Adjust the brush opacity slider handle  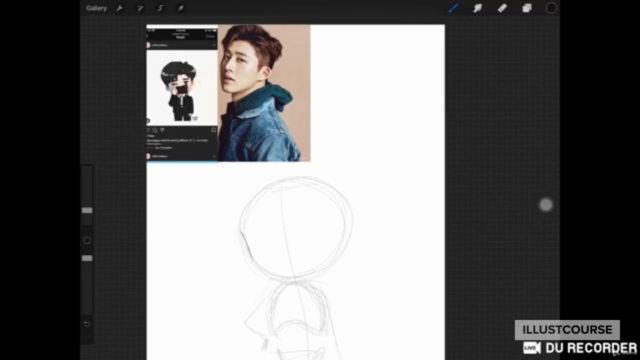87,258
